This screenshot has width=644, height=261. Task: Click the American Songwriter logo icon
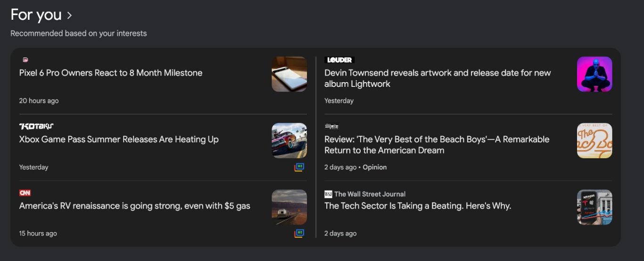(331, 126)
